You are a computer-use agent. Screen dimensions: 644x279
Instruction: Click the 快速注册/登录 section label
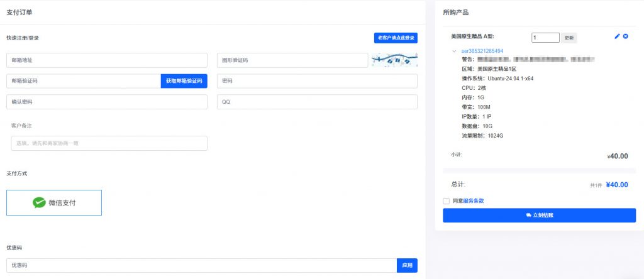click(23, 38)
